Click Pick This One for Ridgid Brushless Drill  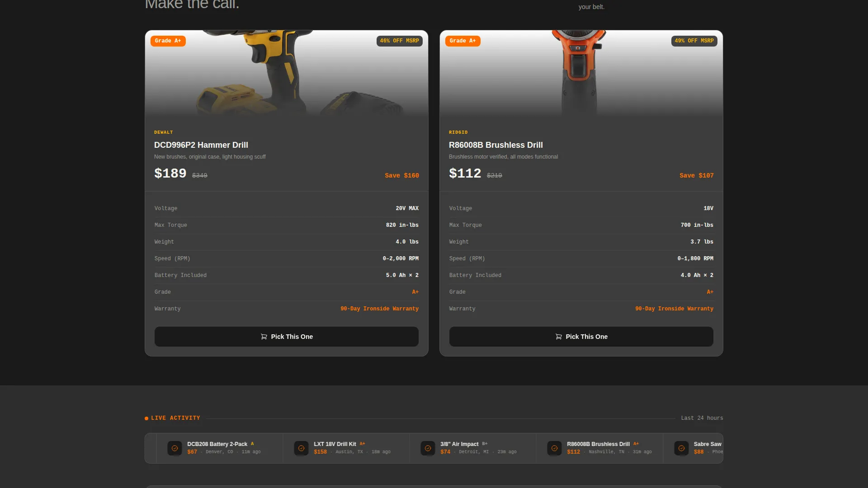tap(581, 337)
